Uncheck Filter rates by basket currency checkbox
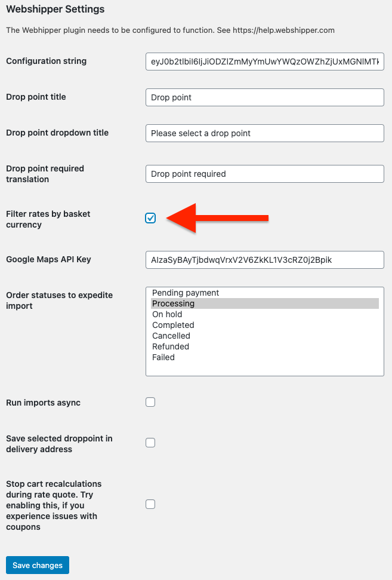The image size is (392, 580). (x=150, y=218)
